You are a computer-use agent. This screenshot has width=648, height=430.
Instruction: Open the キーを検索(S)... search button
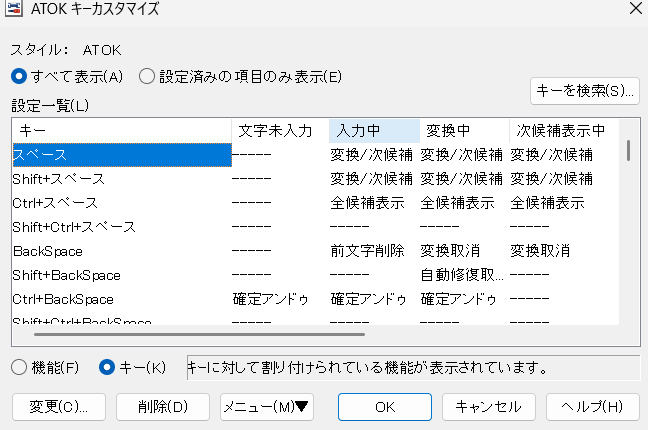pos(585,91)
